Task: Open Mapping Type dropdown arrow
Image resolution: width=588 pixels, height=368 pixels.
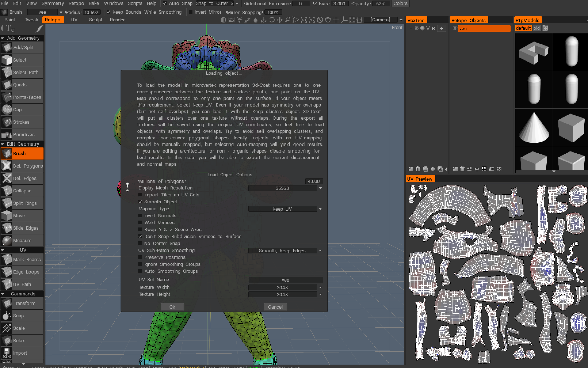Action: pyautogui.click(x=320, y=209)
